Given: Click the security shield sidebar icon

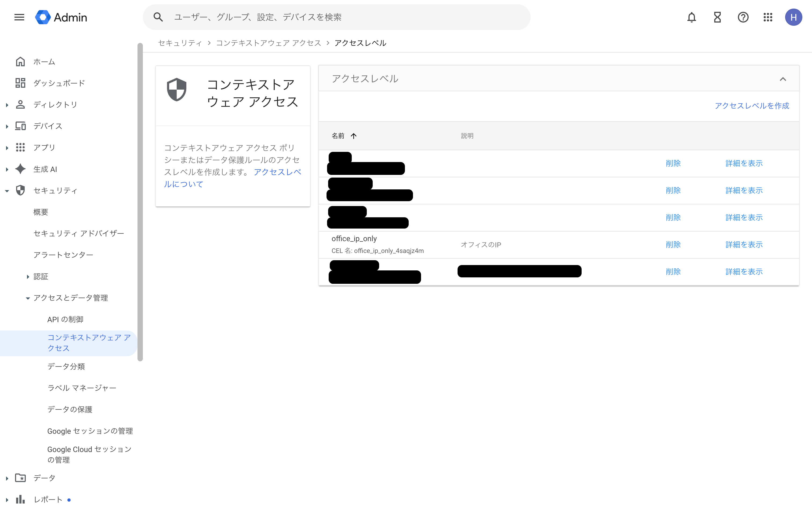Looking at the screenshot, I should click(20, 190).
